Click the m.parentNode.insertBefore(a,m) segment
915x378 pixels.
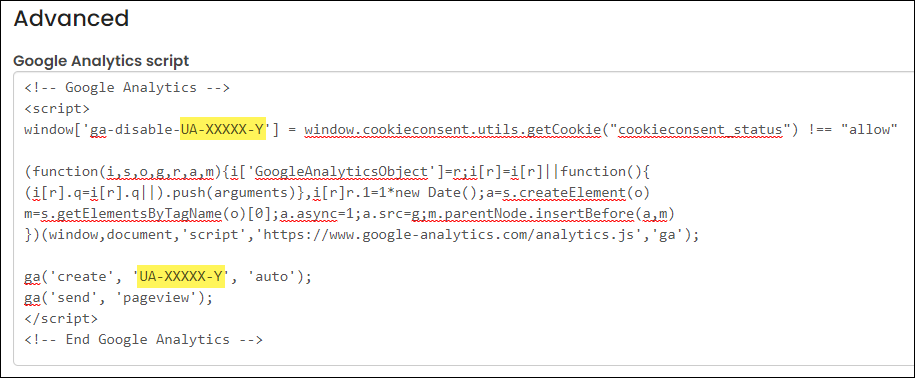(551, 214)
